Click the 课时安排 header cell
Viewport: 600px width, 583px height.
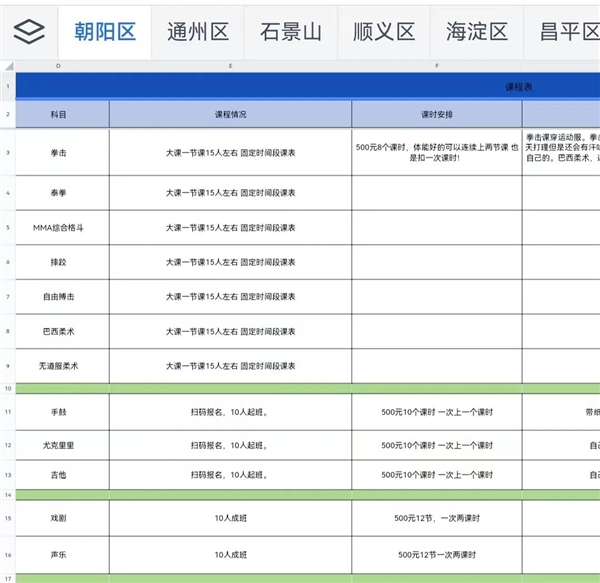point(437,114)
